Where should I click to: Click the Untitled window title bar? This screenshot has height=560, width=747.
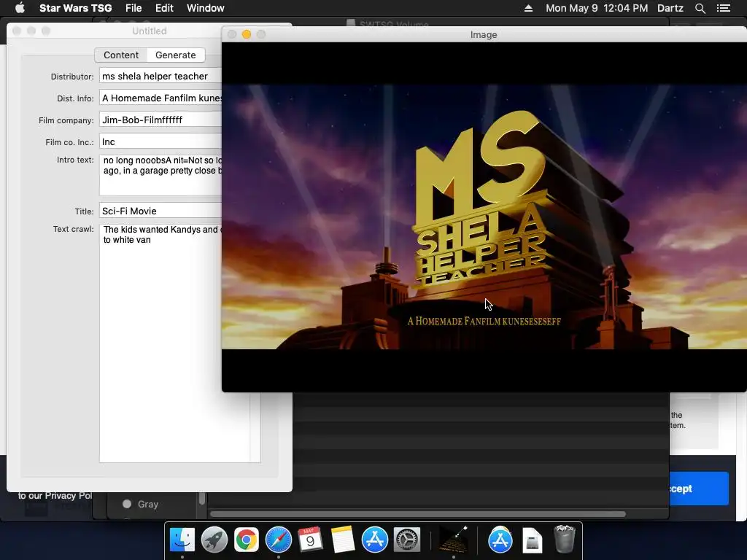[149, 31]
